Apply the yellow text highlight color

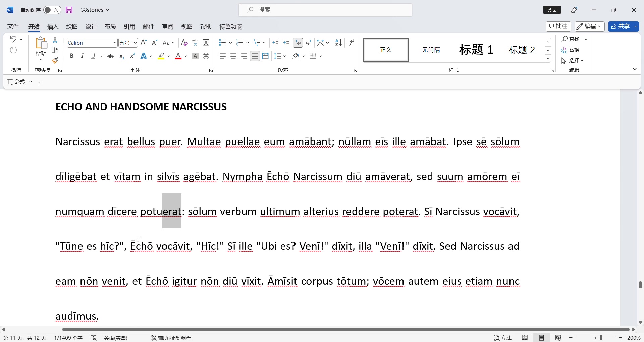pos(161,56)
